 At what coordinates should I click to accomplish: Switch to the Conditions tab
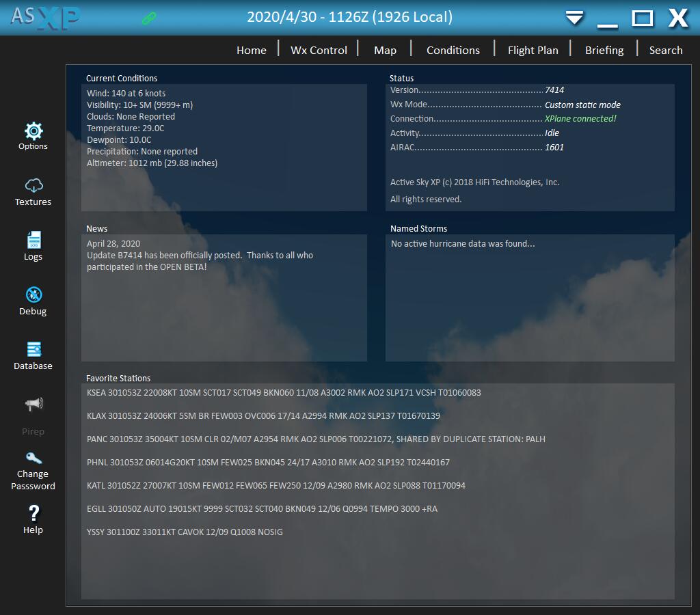(453, 50)
